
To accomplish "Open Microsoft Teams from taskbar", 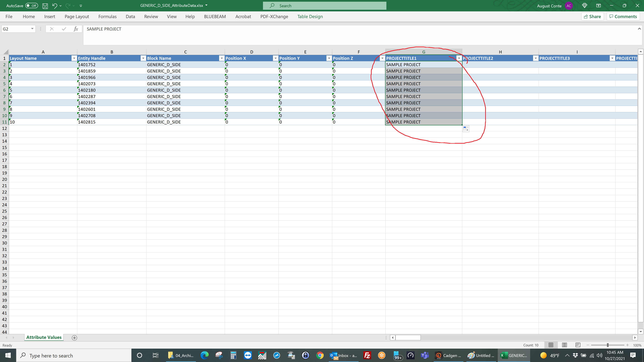I will [x=425, y=355].
